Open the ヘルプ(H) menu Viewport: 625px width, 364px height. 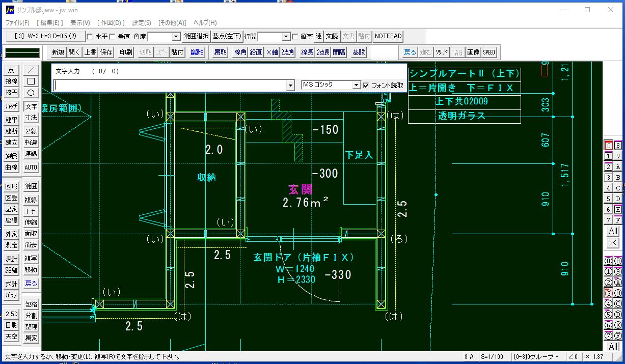click(x=205, y=23)
